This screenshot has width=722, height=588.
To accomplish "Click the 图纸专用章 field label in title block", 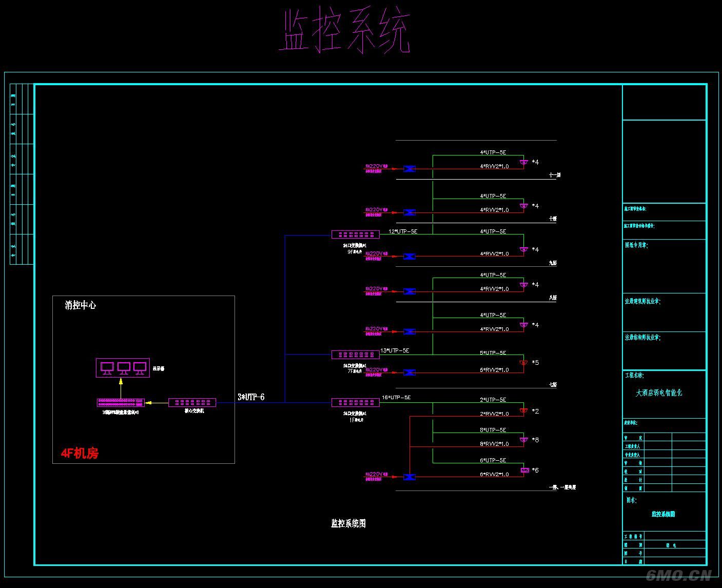I will click(636, 245).
